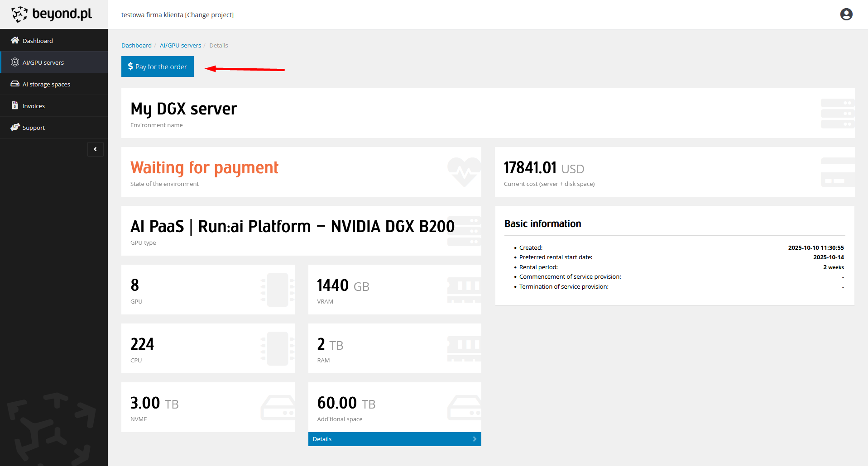
Task: Click the memory icon in the RAM card
Action: (464, 349)
